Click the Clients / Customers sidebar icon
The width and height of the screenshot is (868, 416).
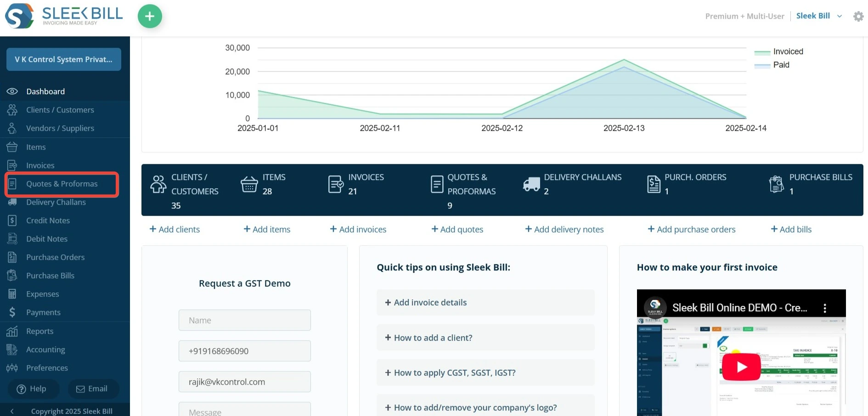coord(12,110)
